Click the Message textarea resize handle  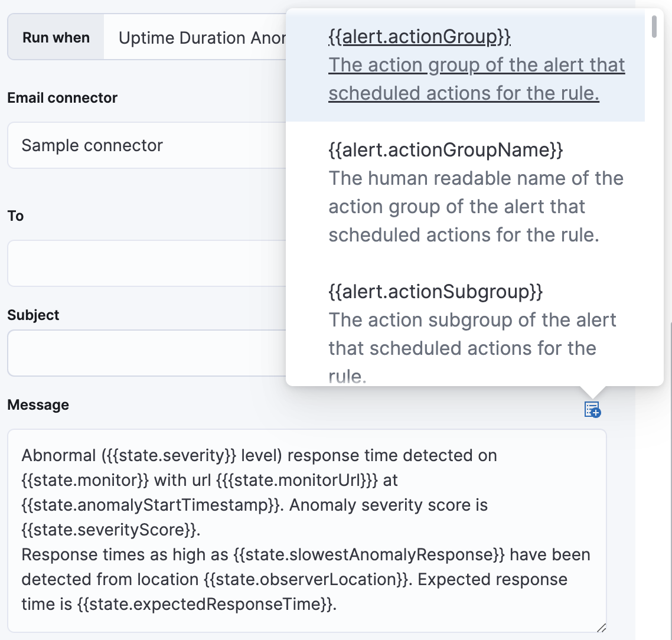[x=602, y=628]
